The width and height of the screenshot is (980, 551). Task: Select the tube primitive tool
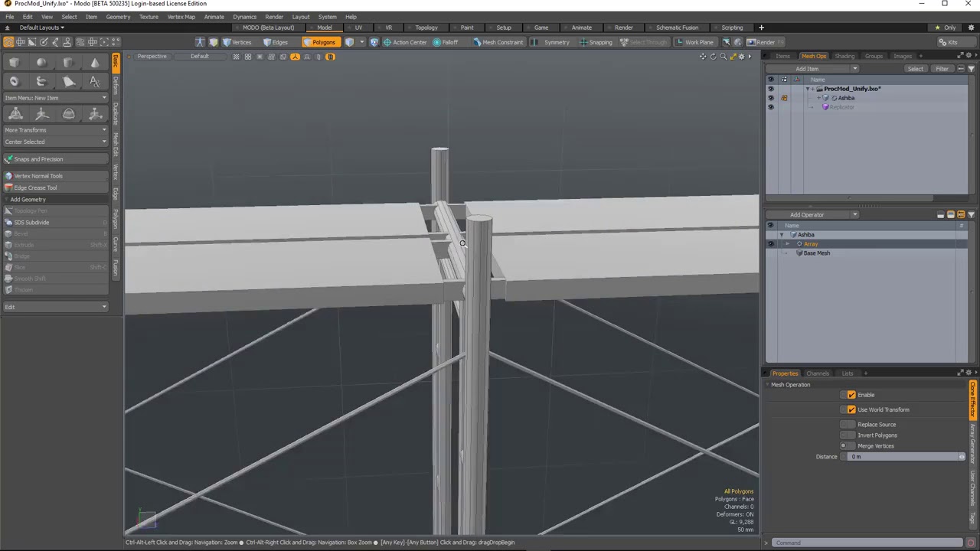click(x=41, y=81)
